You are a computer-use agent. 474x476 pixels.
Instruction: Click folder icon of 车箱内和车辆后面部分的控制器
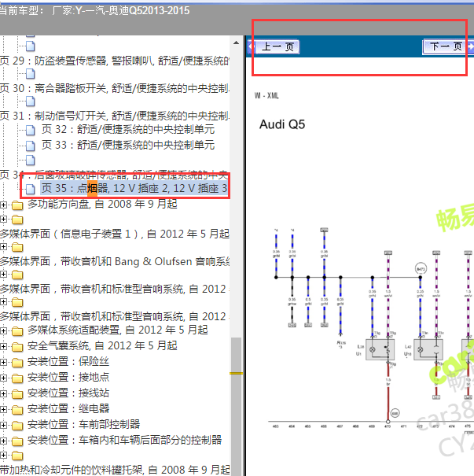click(x=17, y=441)
